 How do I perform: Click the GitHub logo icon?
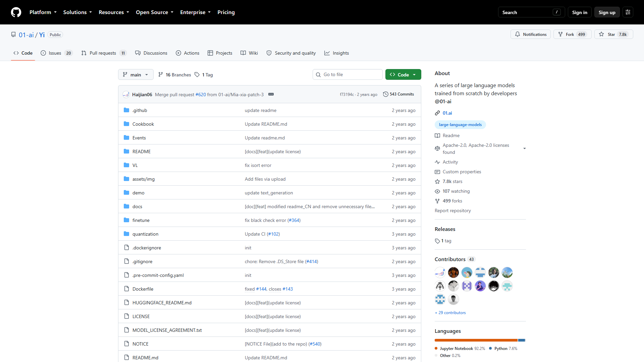coord(16,12)
